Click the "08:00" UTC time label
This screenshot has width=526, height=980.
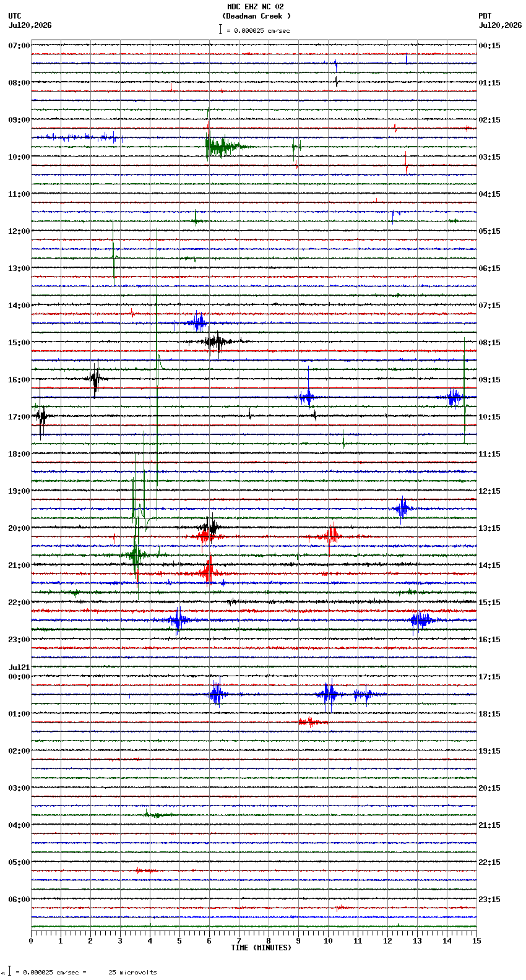(19, 83)
